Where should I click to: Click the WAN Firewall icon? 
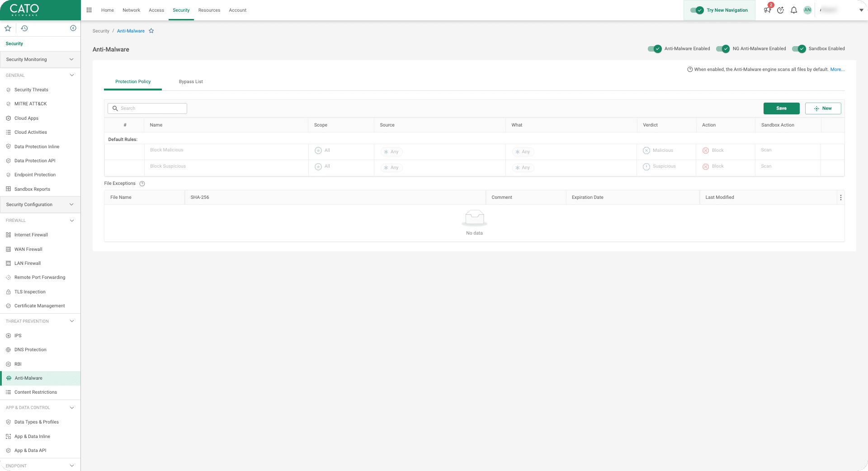(x=8, y=249)
